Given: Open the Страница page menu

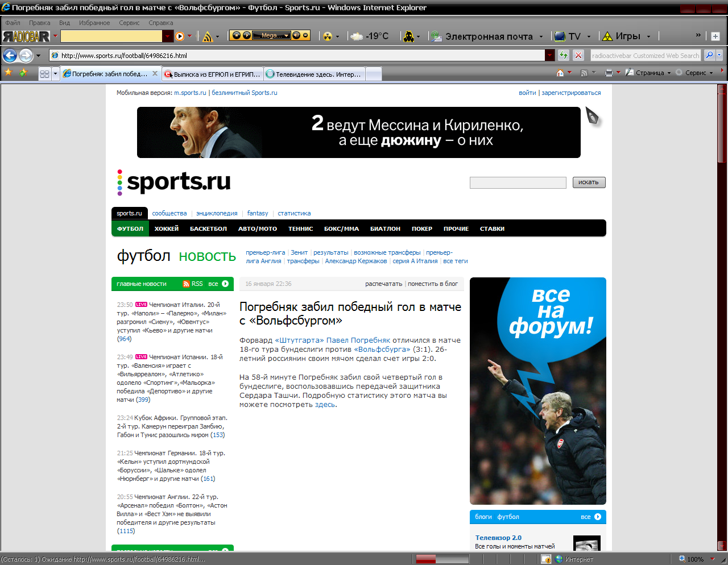Looking at the screenshot, I should pos(648,73).
